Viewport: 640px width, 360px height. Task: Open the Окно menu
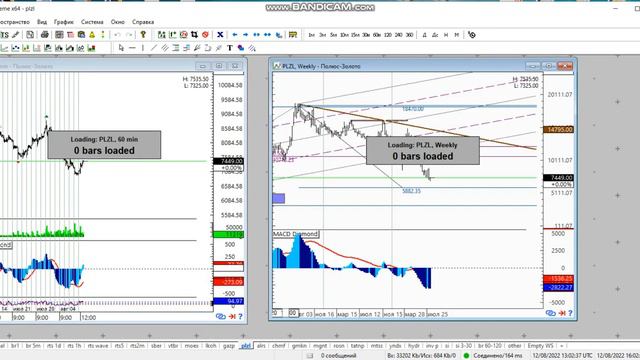click(118, 22)
